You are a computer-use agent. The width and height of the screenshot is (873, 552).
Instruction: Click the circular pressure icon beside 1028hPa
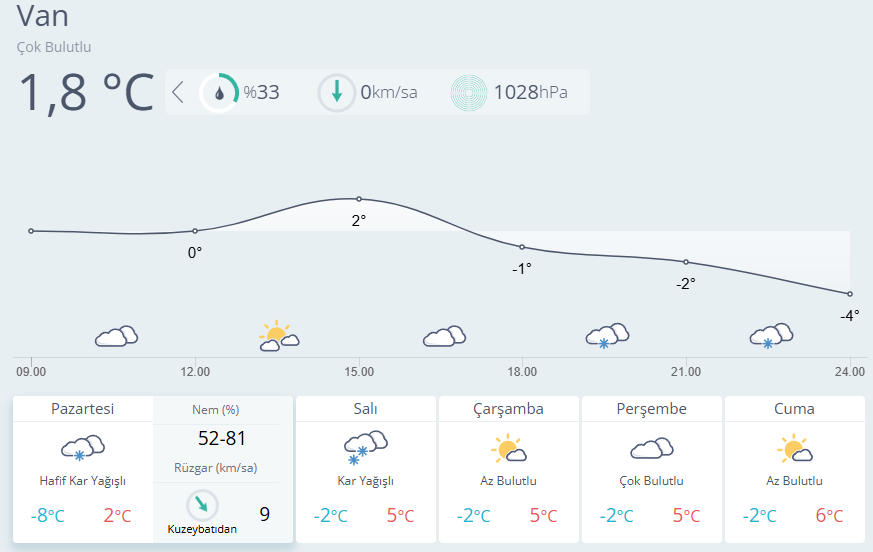point(469,92)
